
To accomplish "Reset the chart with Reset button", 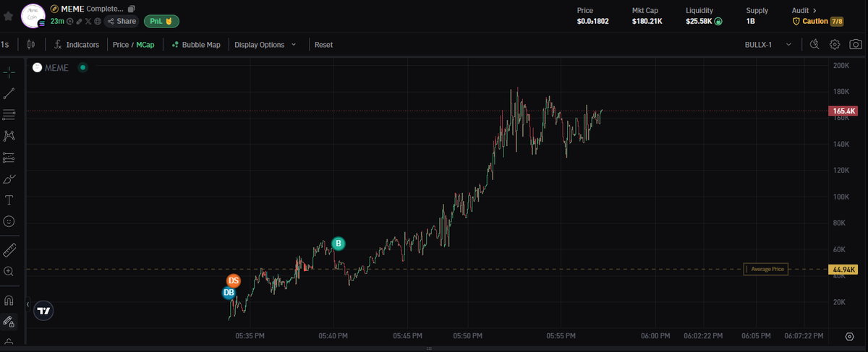I will point(323,45).
